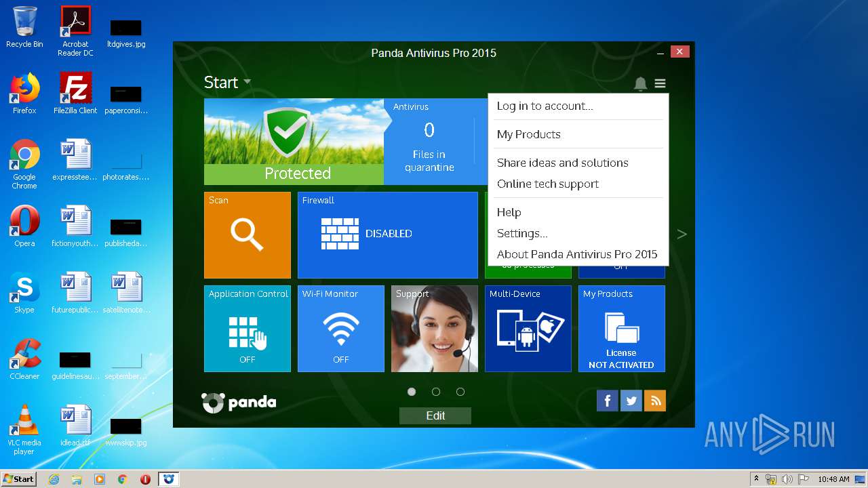Open Internet Explorer from taskbar
The width and height of the screenshot is (868, 488).
54,479
